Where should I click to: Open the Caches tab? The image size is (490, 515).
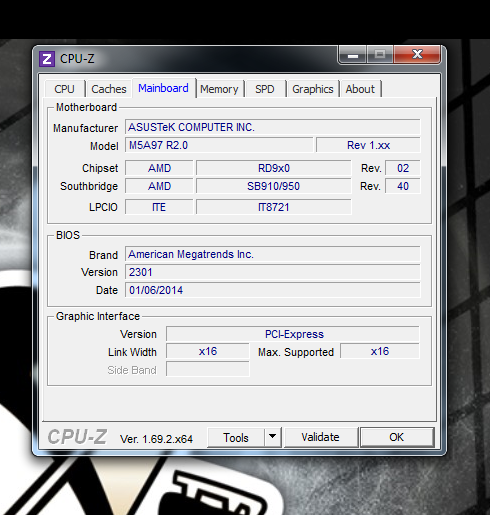coord(109,89)
